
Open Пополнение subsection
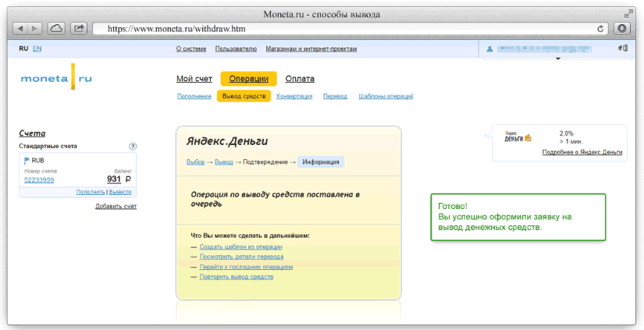pyautogui.click(x=194, y=97)
